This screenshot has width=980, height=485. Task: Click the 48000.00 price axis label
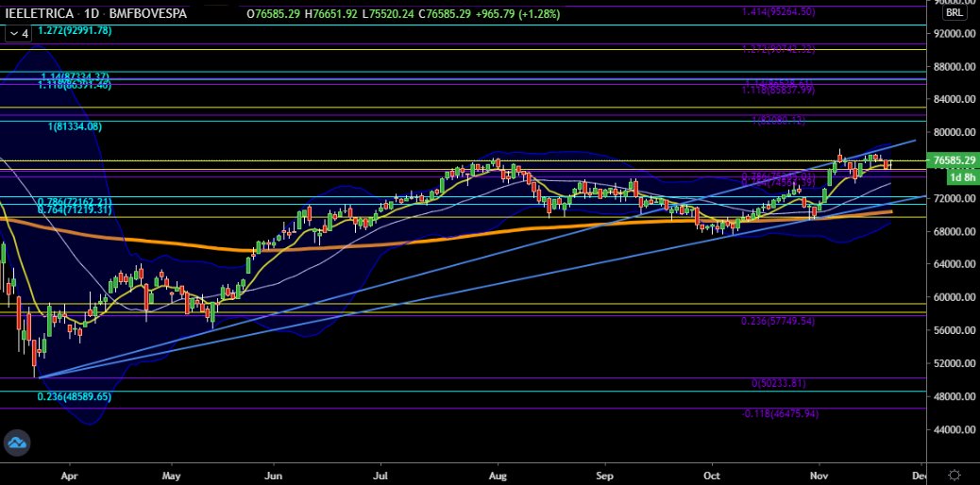pos(955,396)
